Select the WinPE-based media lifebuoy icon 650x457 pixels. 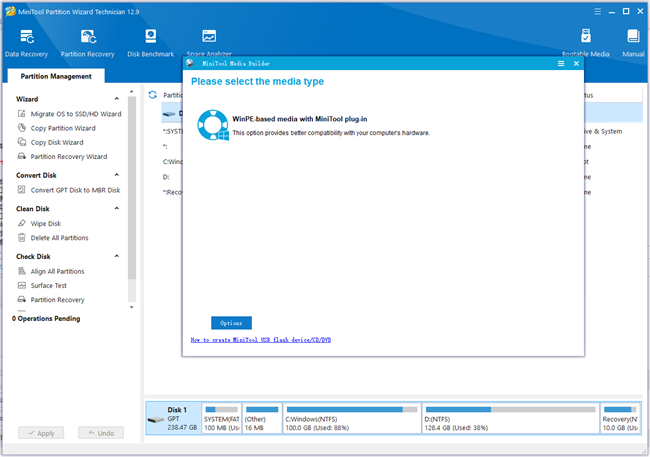pyautogui.click(x=213, y=125)
